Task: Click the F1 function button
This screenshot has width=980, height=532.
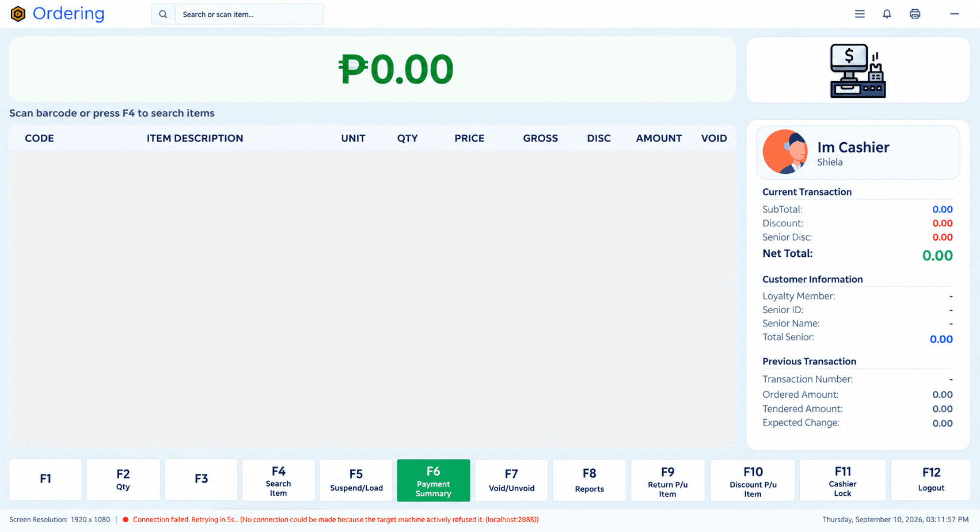Action: [x=45, y=480]
